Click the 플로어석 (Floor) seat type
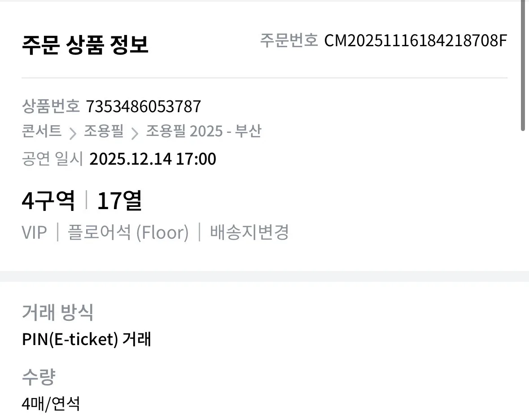 (x=128, y=232)
